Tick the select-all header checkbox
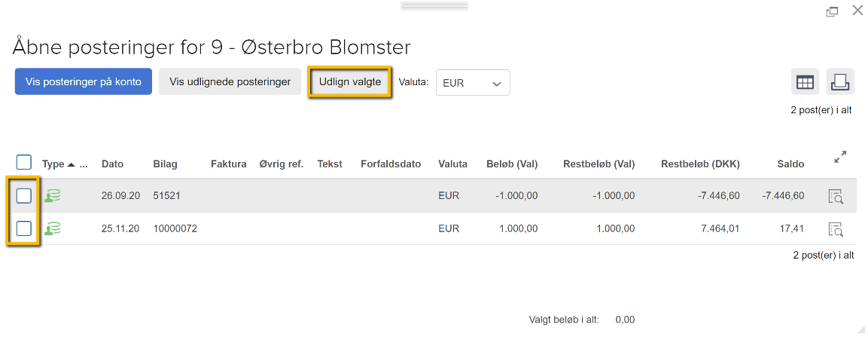868x337 pixels. tap(24, 162)
